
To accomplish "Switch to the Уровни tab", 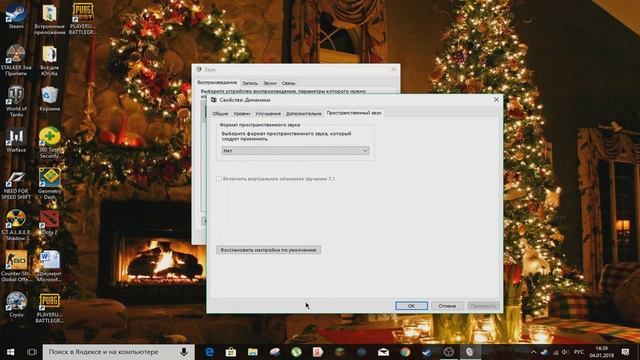I will pos(242,113).
